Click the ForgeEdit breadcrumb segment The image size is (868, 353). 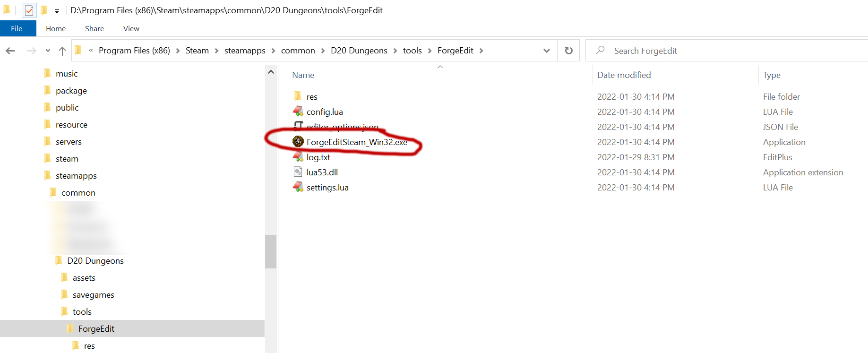[455, 51]
